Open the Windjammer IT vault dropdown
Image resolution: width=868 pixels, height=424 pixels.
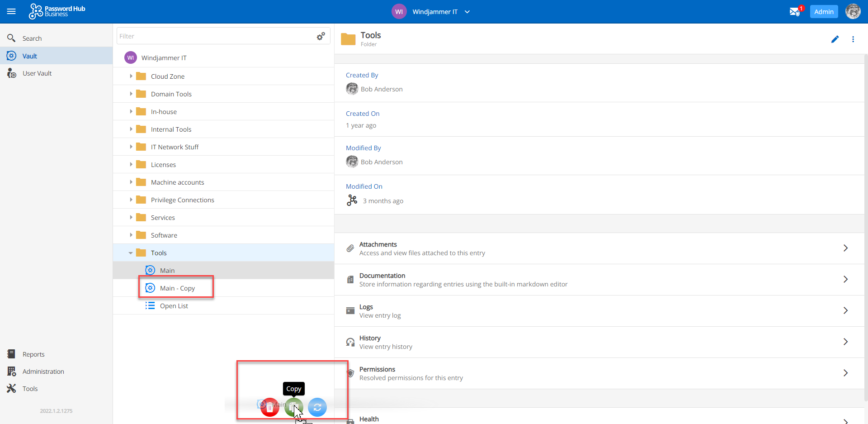point(467,12)
